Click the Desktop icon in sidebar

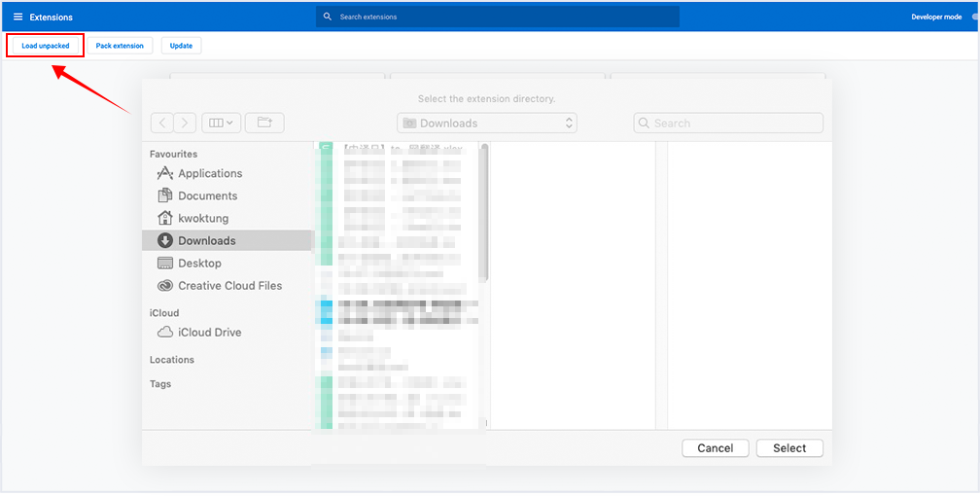(x=165, y=264)
